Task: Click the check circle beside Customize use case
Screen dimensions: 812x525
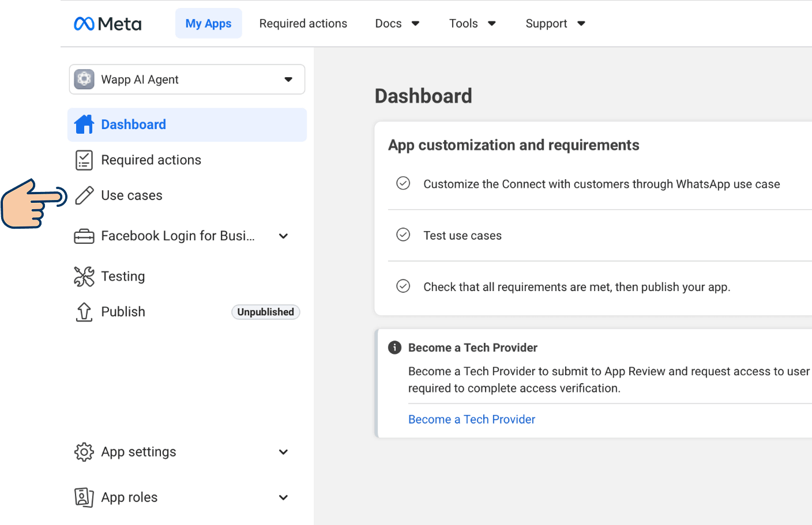Action: point(403,183)
